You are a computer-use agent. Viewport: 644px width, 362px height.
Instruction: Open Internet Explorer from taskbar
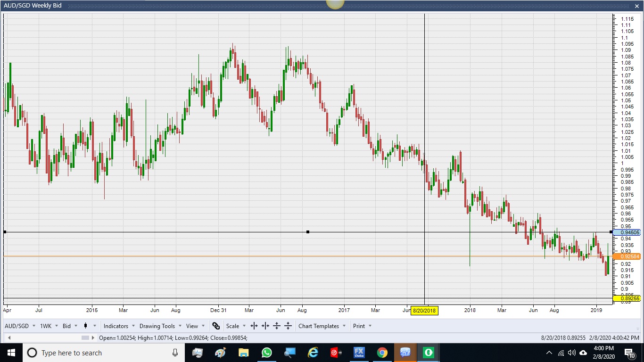[313, 353]
